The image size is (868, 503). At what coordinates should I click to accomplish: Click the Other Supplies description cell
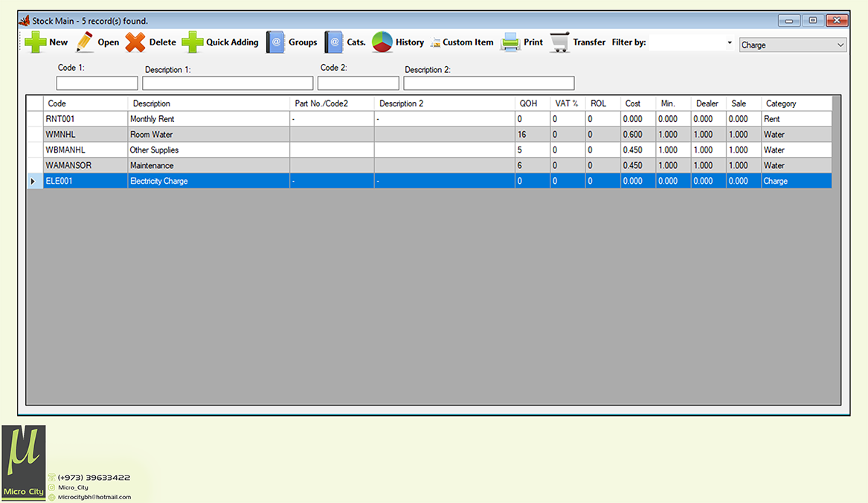coord(209,150)
